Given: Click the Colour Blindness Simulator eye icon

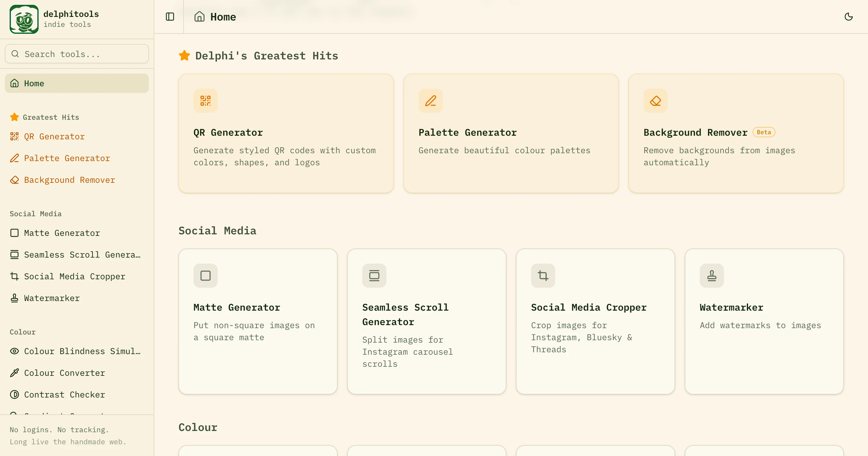Looking at the screenshot, I should pos(14,351).
